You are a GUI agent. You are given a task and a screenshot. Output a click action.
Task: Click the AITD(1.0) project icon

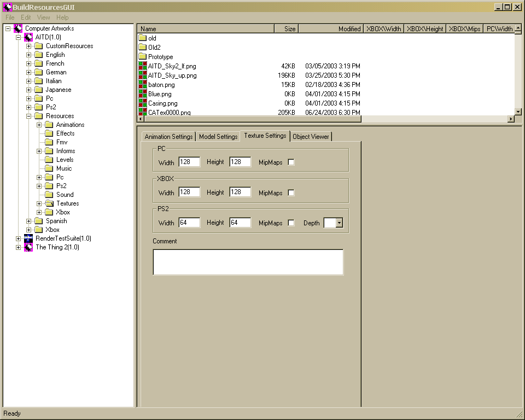[28, 37]
